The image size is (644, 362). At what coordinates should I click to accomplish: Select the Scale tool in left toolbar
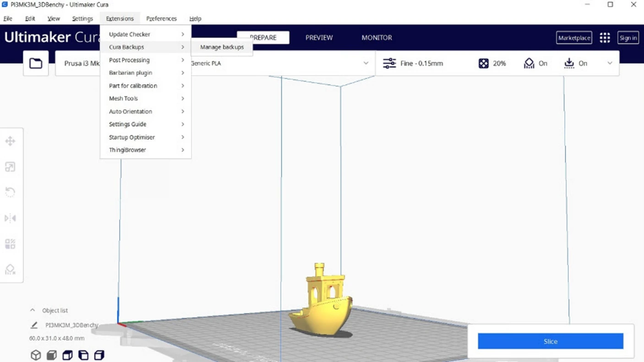click(x=10, y=167)
